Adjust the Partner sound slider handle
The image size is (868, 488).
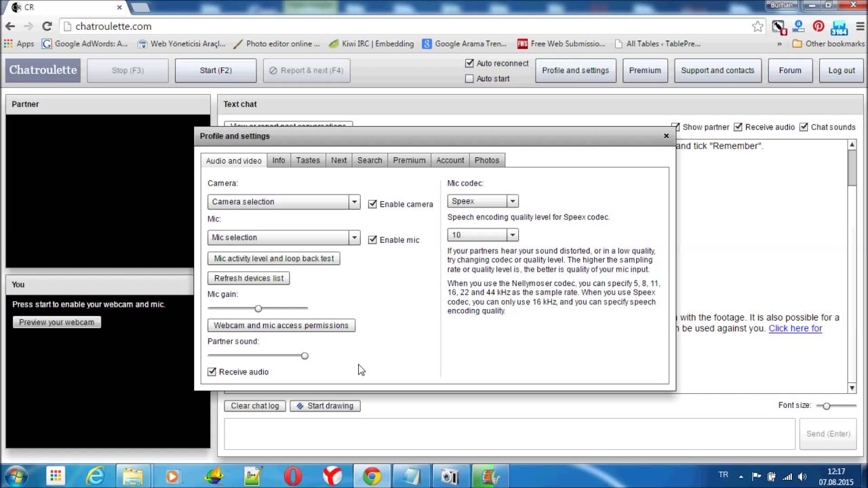point(304,356)
